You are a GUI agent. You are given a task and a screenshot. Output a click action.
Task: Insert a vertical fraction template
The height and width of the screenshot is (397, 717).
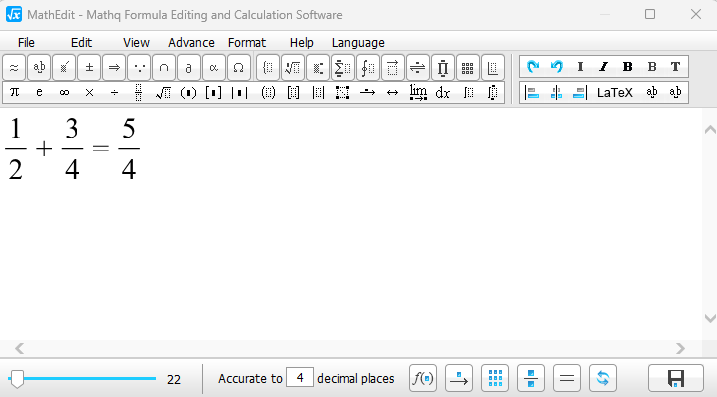click(x=139, y=93)
